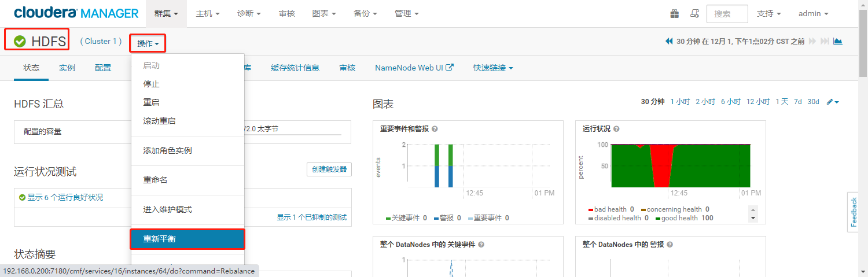Screen dimensions: 868x277
Task: Click help icon beside DataNodes 警报 chart
Action: [x=670, y=245]
